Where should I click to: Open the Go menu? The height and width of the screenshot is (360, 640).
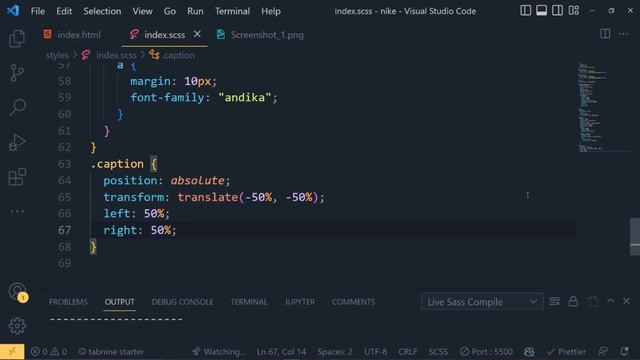pyautogui.click(x=170, y=11)
